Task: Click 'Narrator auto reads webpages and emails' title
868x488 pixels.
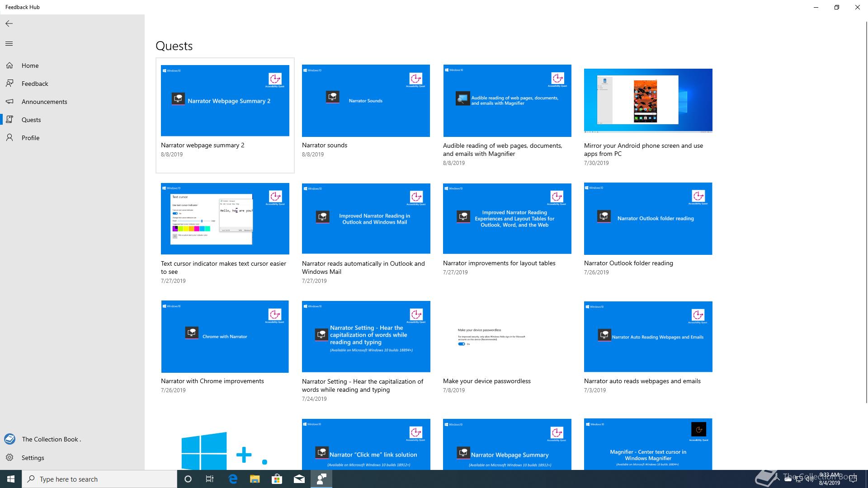Action: [642, 381]
